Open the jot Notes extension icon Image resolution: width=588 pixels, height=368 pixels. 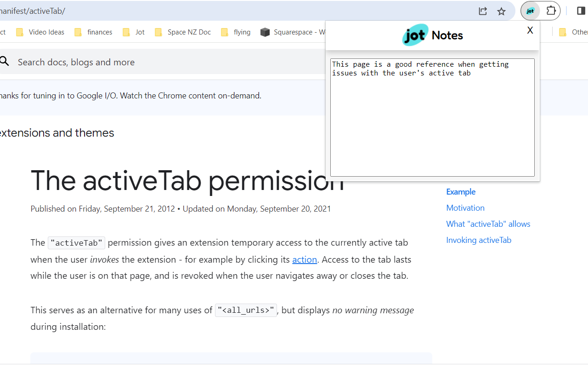(x=530, y=11)
